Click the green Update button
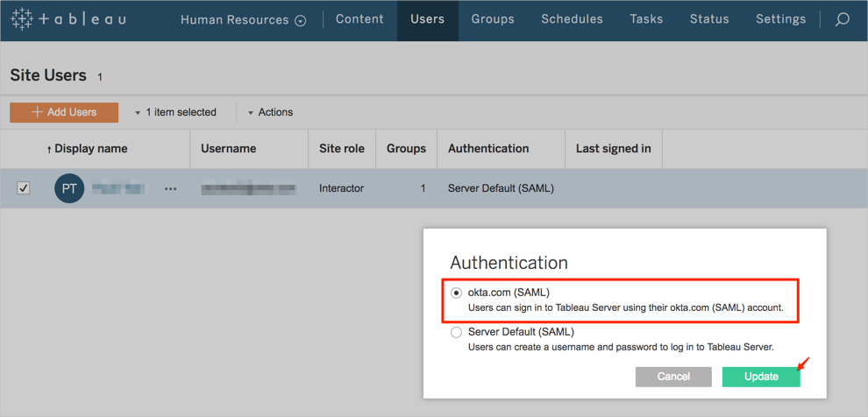868x417 pixels. pos(761,376)
